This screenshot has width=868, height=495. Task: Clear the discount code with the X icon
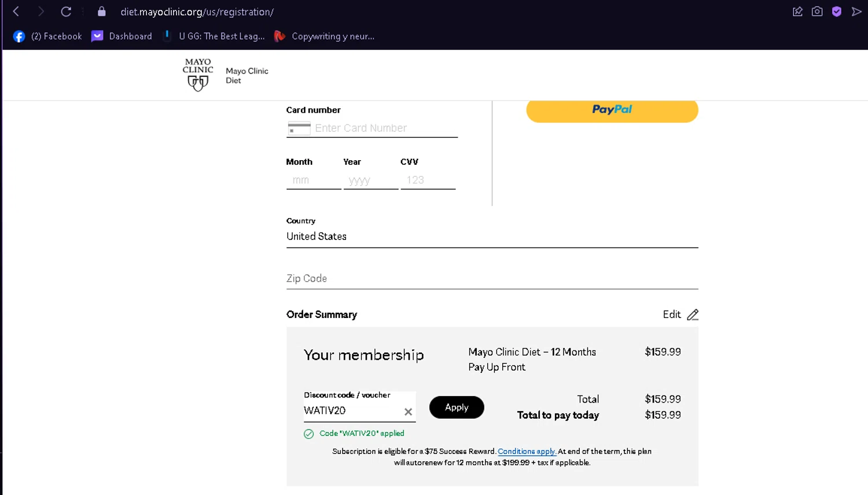click(408, 412)
